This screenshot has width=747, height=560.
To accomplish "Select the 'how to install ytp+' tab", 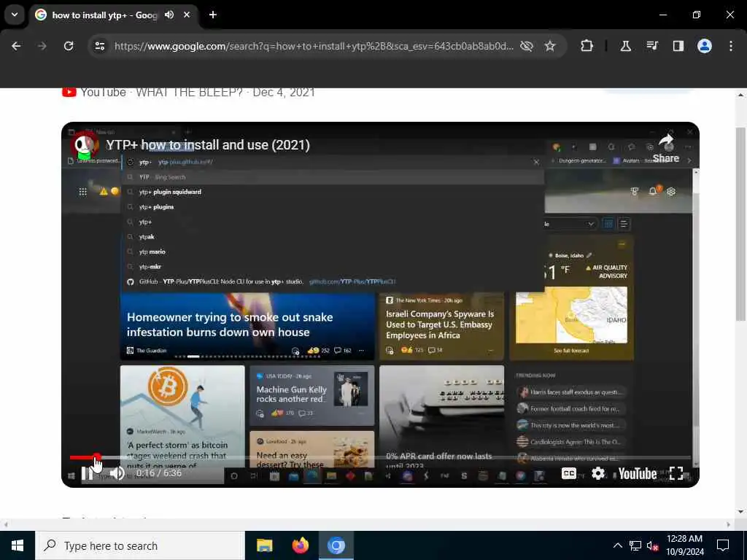I will pos(104,15).
